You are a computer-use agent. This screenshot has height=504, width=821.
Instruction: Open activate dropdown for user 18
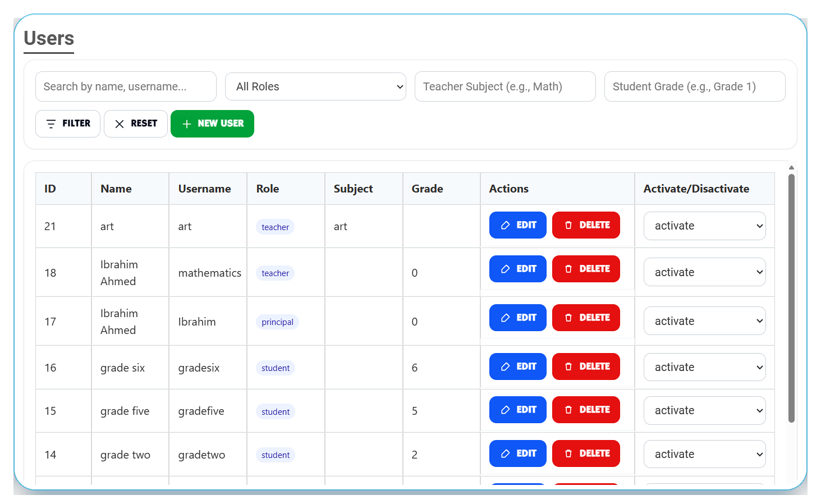(x=704, y=272)
